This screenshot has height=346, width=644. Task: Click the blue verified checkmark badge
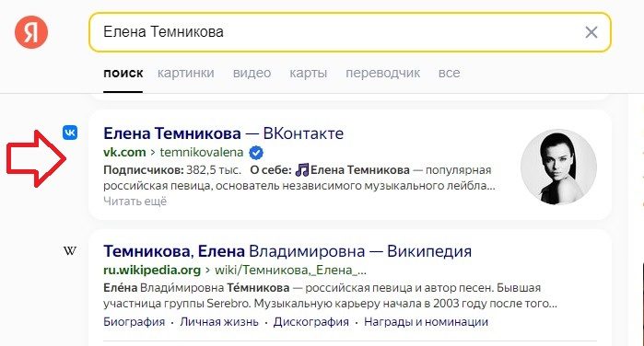tap(256, 153)
